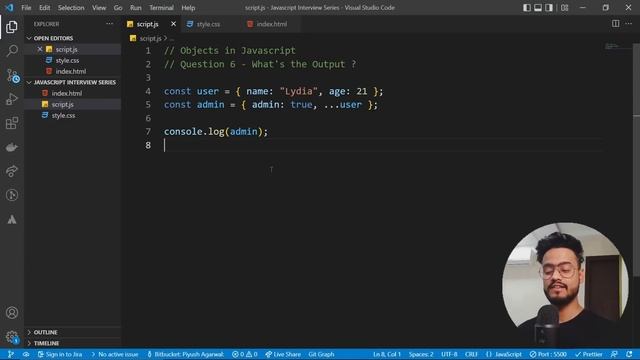This screenshot has width=640, height=360.
Task: Open Run and Debug view icon
Action: (12, 99)
